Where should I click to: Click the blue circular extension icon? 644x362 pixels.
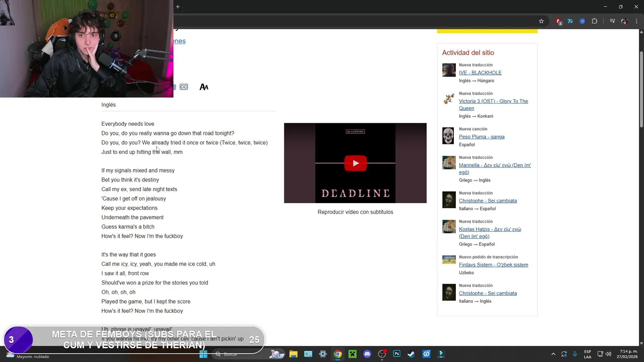[582, 21]
